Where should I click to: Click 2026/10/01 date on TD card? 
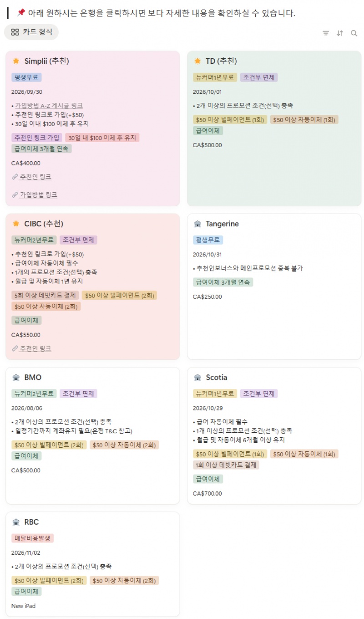(207, 92)
